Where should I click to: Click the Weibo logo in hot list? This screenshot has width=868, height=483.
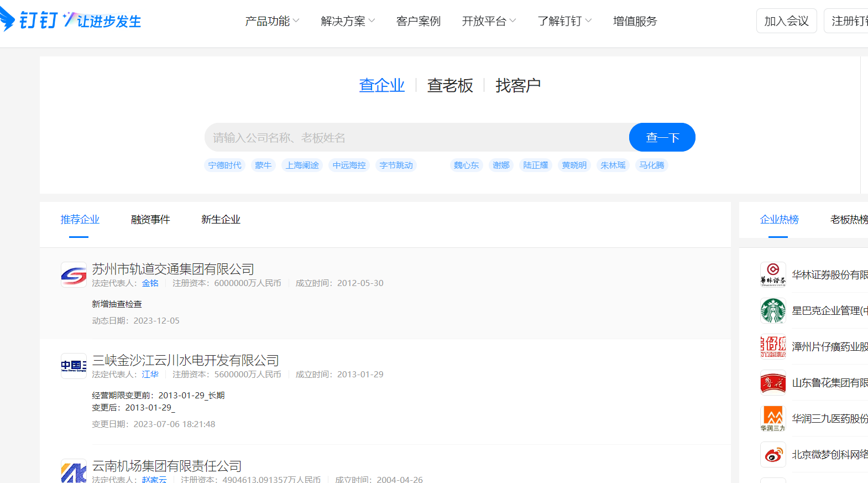(x=773, y=454)
